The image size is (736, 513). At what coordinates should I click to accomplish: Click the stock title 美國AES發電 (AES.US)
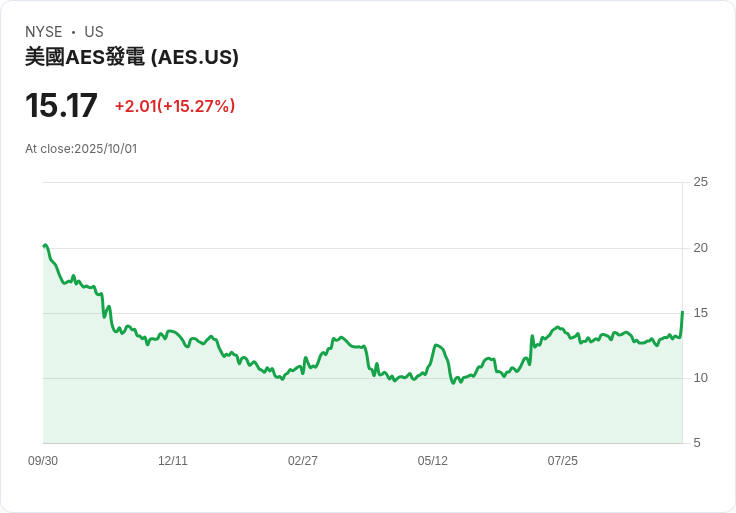tap(132, 57)
